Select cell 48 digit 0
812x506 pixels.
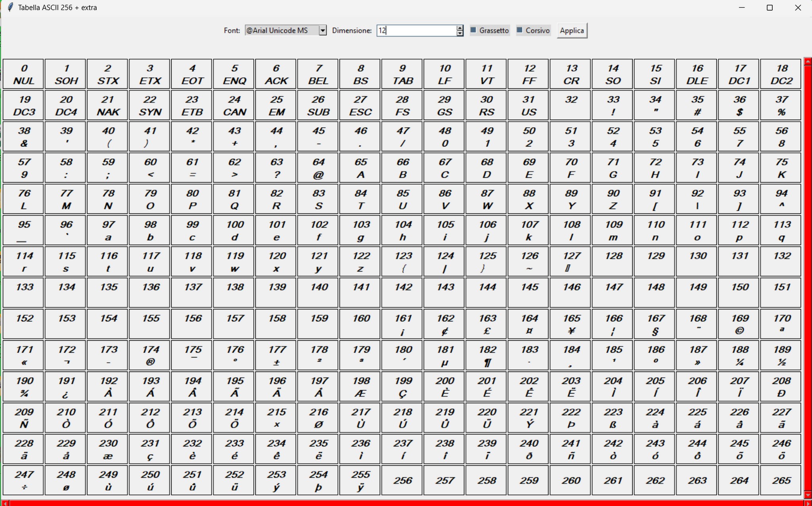click(444, 137)
